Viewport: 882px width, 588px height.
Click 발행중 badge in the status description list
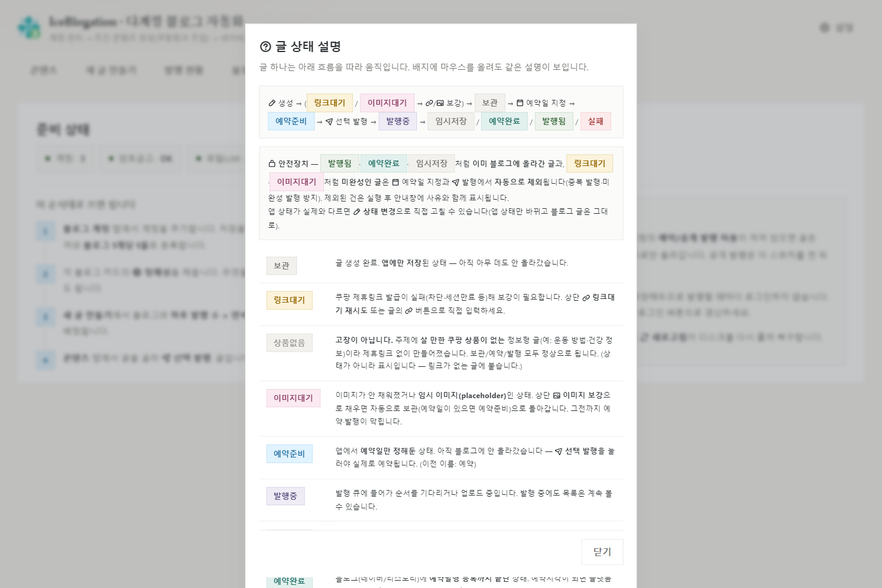pos(285,496)
